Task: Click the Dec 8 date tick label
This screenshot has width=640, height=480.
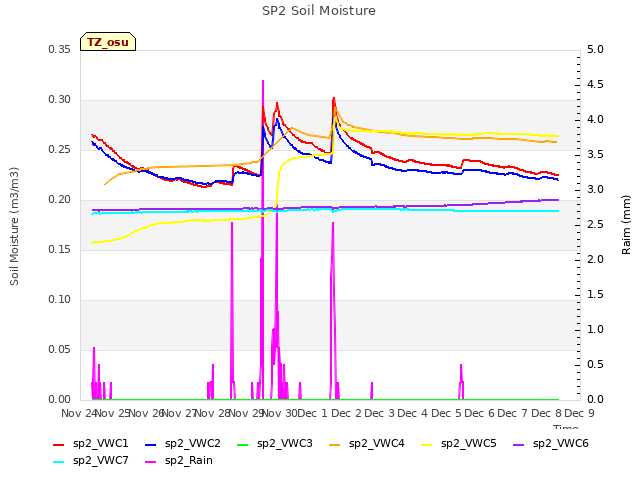Action: tap(546, 413)
